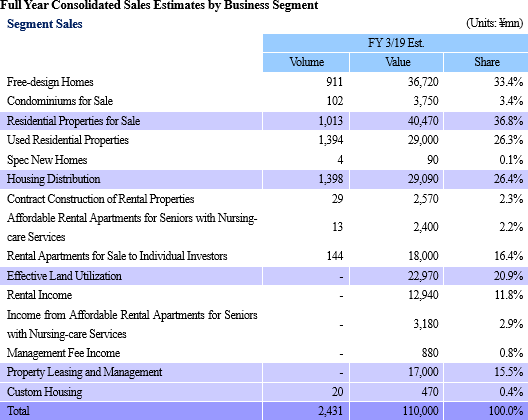
Task: Click the Units: ¥mn note
Action: click(x=494, y=23)
